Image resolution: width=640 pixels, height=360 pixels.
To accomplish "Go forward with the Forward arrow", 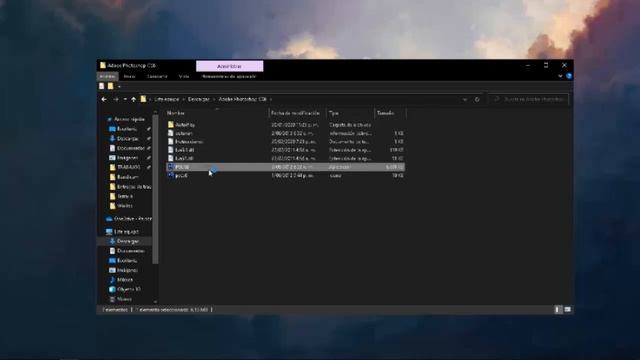I will pos(116,99).
